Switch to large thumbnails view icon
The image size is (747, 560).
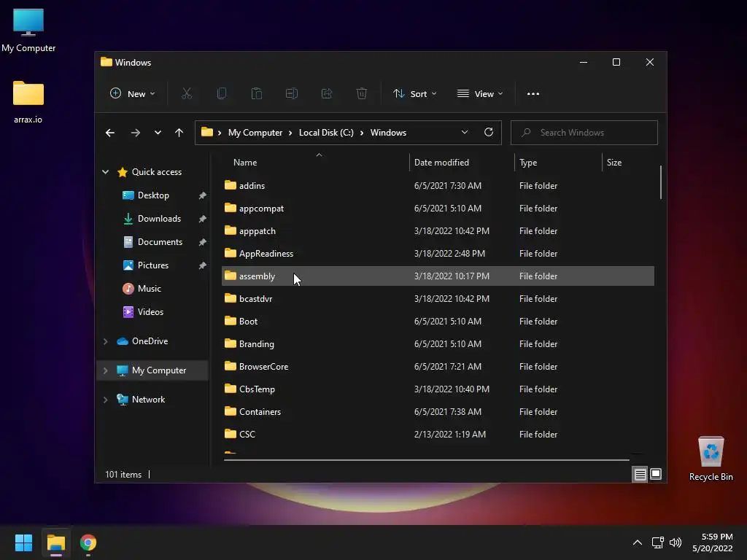click(x=656, y=474)
